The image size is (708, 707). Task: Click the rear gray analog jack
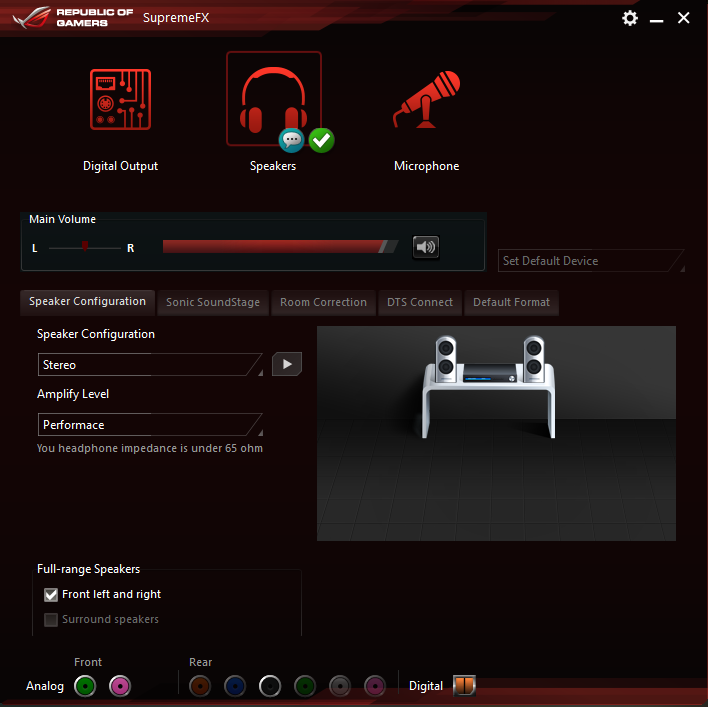340,686
